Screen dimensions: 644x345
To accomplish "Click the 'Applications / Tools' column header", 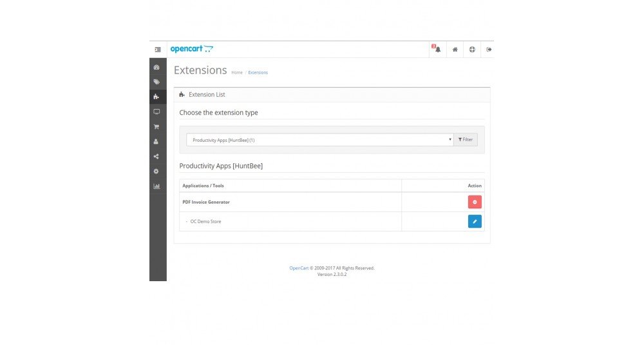I will [x=203, y=186].
